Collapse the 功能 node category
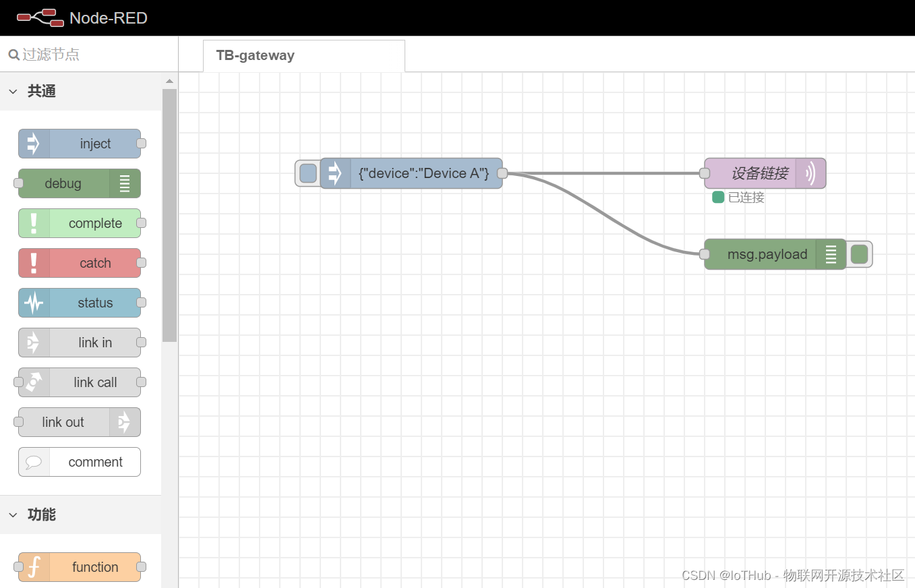Viewport: 915px width, 588px height. [13, 514]
